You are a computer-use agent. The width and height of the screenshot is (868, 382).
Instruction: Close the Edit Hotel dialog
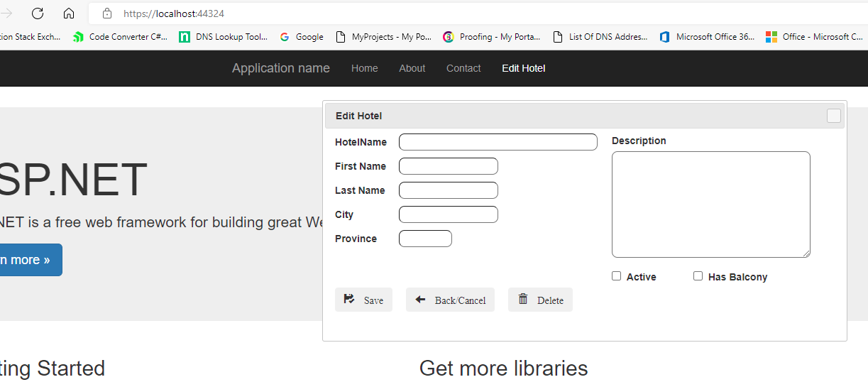(x=834, y=116)
